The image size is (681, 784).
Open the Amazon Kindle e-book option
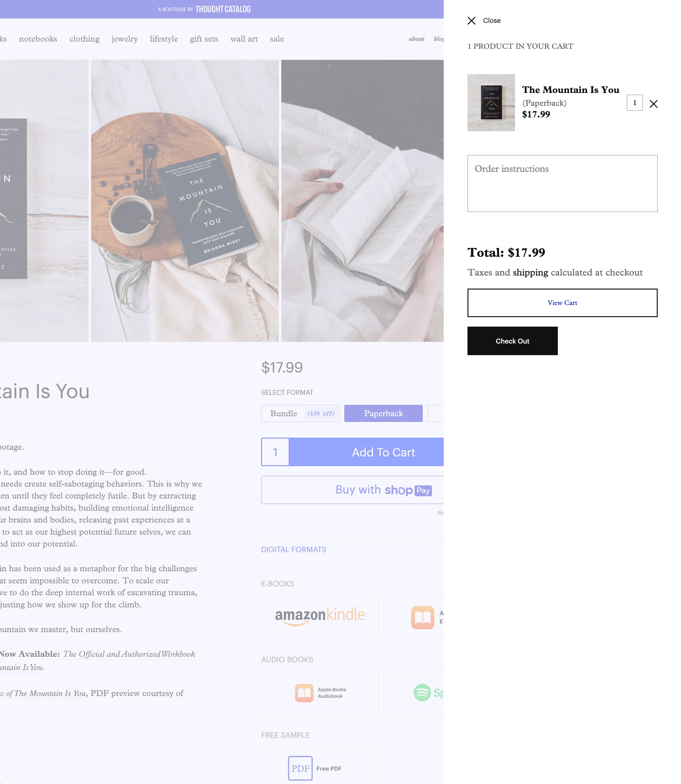click(320, 616)
